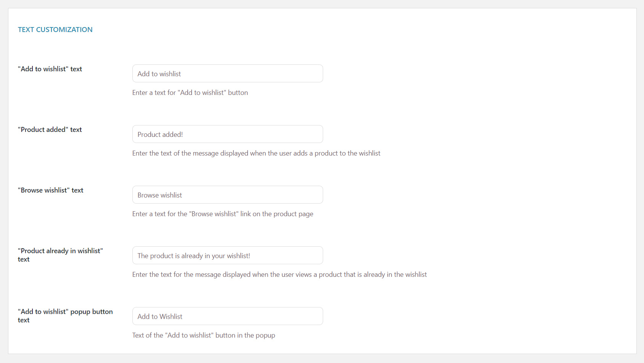Click the "Product already in wishlist" label line
This screenshot has height=363, width=644.
60,251
